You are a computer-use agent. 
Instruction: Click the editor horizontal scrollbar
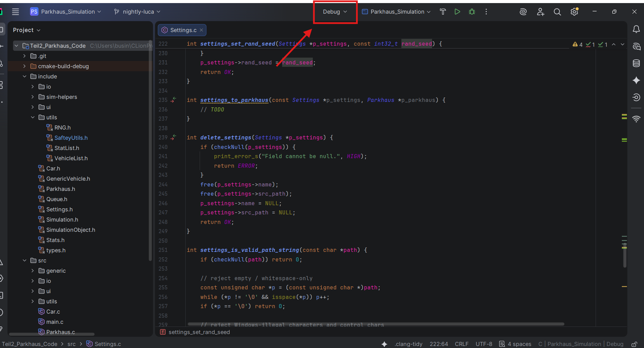[376, 324]
